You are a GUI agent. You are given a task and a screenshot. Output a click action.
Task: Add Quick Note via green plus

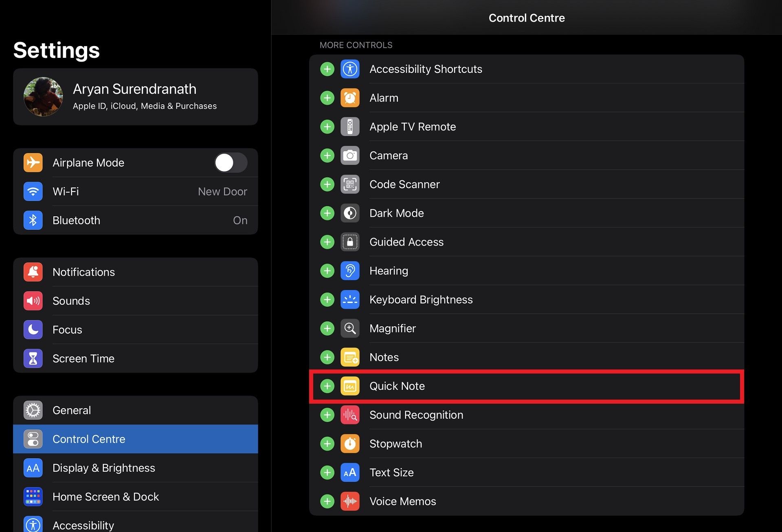point(327,386)
